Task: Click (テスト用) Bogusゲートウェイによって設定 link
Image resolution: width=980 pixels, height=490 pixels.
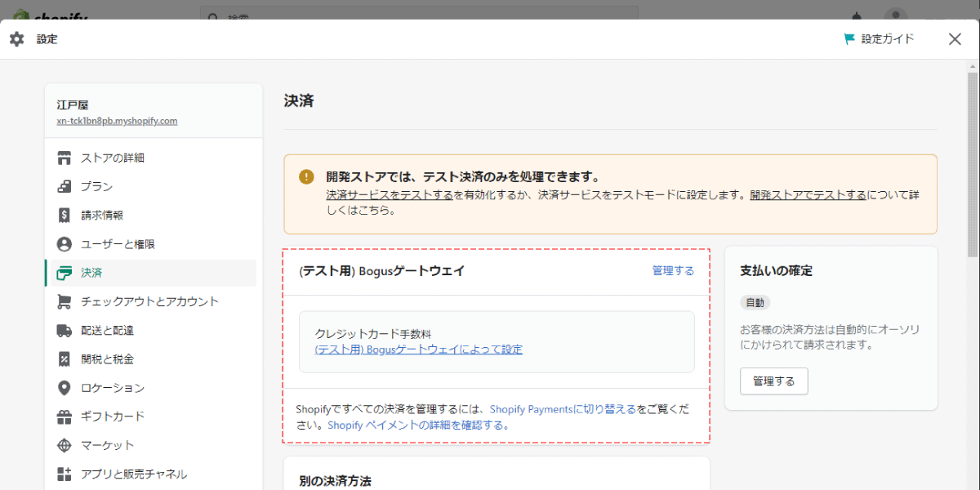Action: [x=418, y=350]
